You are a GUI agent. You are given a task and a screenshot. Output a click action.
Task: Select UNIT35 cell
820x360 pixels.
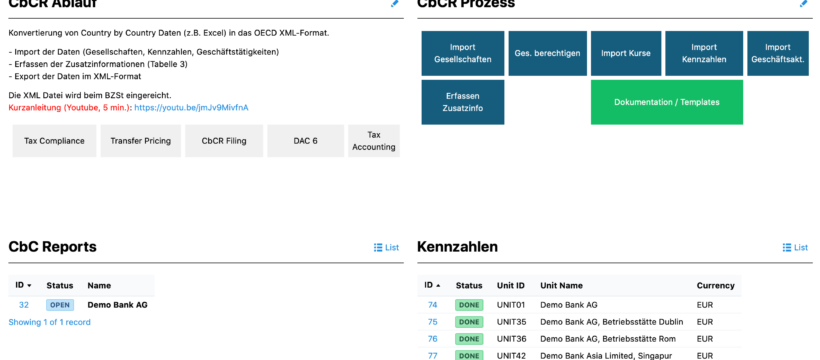point(511,322)
